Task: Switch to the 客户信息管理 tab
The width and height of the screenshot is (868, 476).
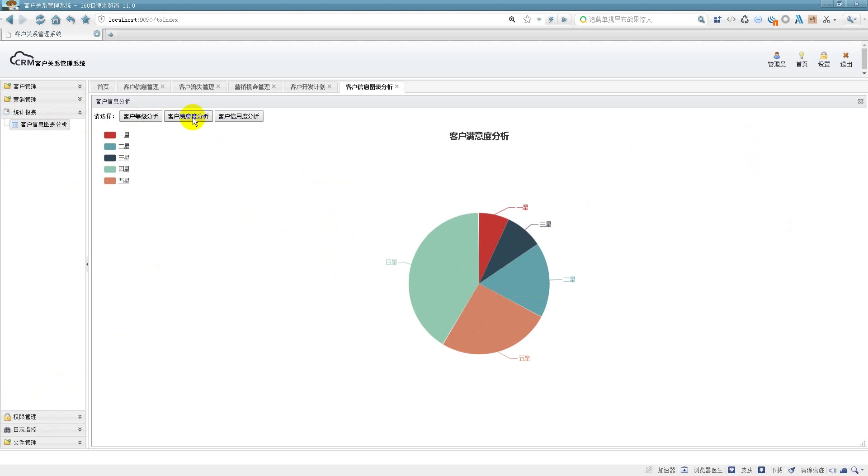Action: click(141, 87)
